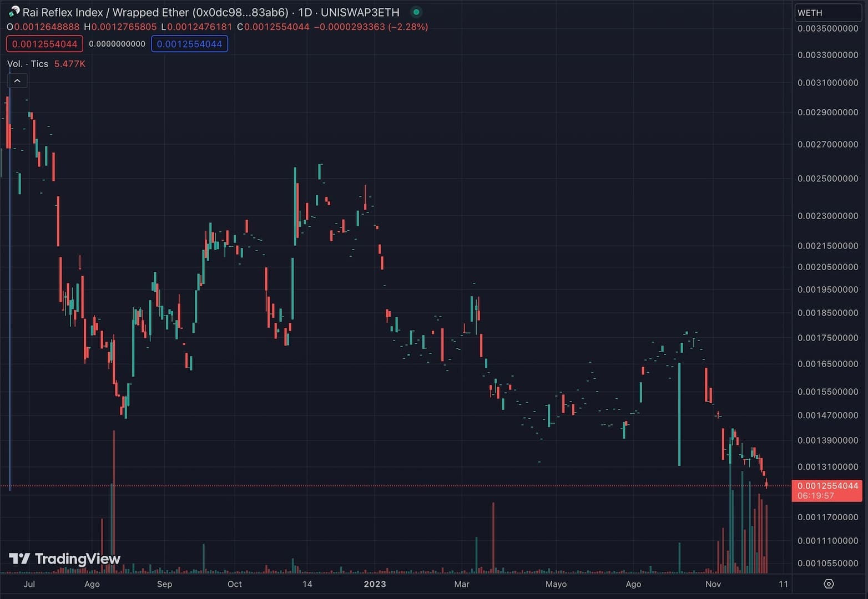Open chart settings hexagon icon
The width and height of the screenshot is (868, 599).
[829, 583]
